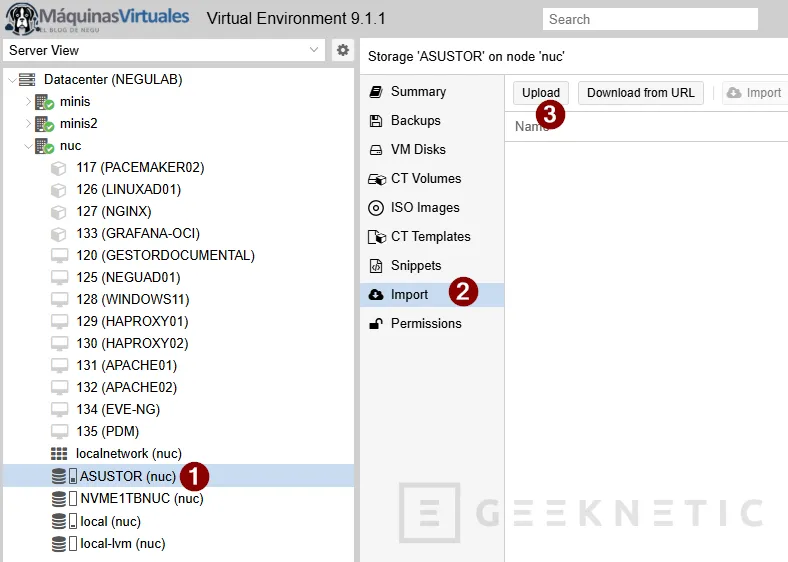
Task: Click the CT Templates file icon
Action: (377, 237)
